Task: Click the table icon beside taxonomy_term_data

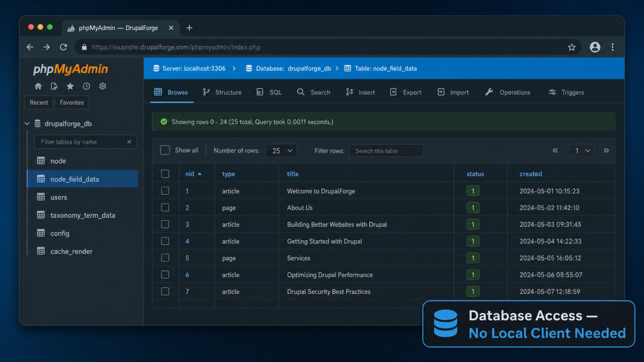Action: point(41,215)
